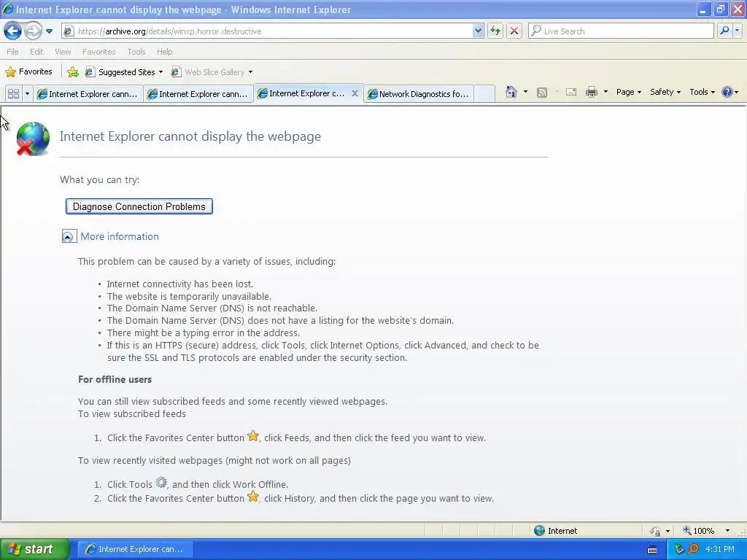Viewport: 747px width, 560px height.
Task: Open the Page command menu
Action: click(x=628, y=92)
